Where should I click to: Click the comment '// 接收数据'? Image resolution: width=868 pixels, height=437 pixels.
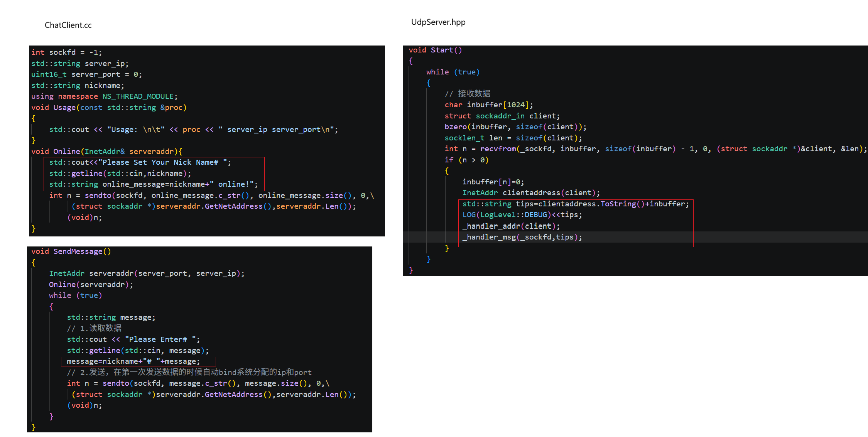pyautogui.click(x=468, y=94)
